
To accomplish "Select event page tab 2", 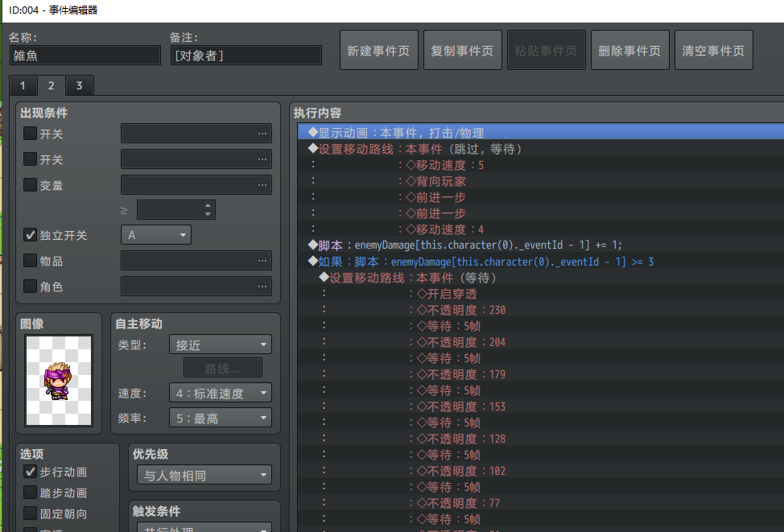I will click(51, 85).
